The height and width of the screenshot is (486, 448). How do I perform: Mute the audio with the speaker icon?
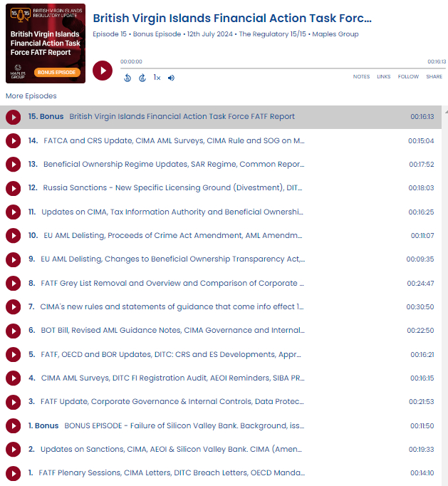(172, 78)
